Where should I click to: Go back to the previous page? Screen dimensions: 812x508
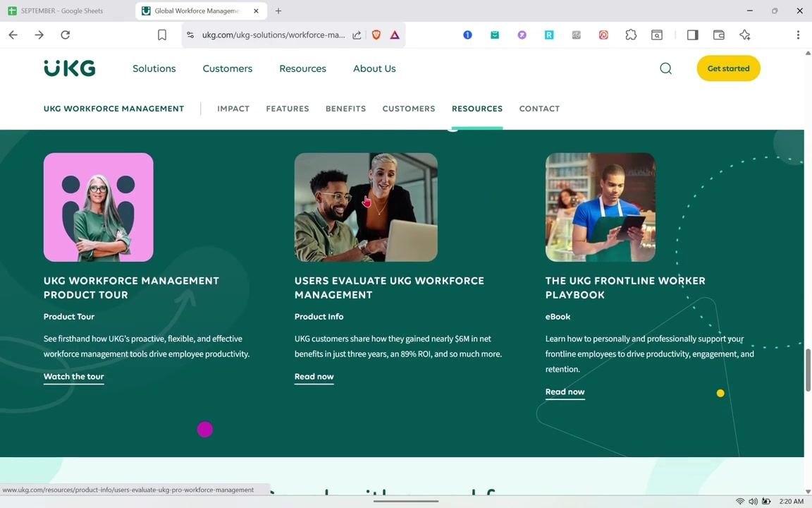[13, 35]
